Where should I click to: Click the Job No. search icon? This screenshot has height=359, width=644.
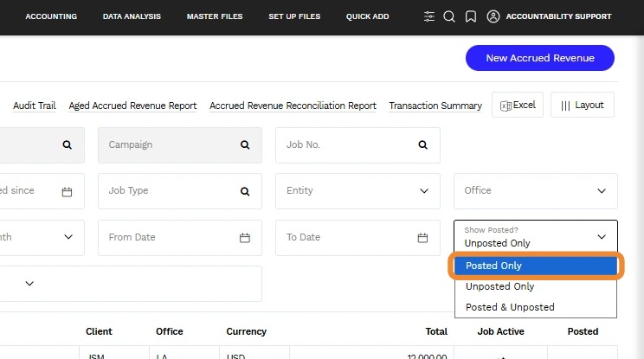[423, 145]
